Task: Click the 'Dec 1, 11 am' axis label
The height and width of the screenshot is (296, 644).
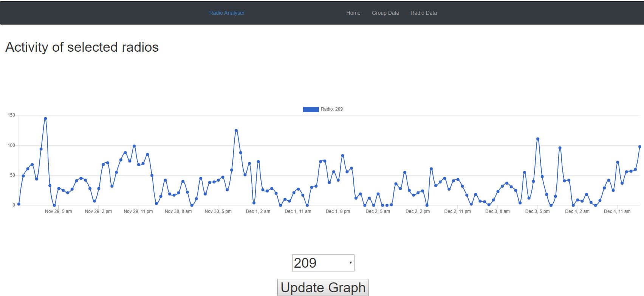Action: point(298,211)
